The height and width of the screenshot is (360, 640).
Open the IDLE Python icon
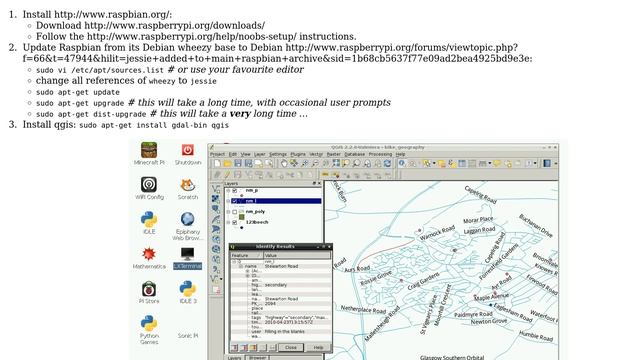pyautogui.click(x=149, y=223)
